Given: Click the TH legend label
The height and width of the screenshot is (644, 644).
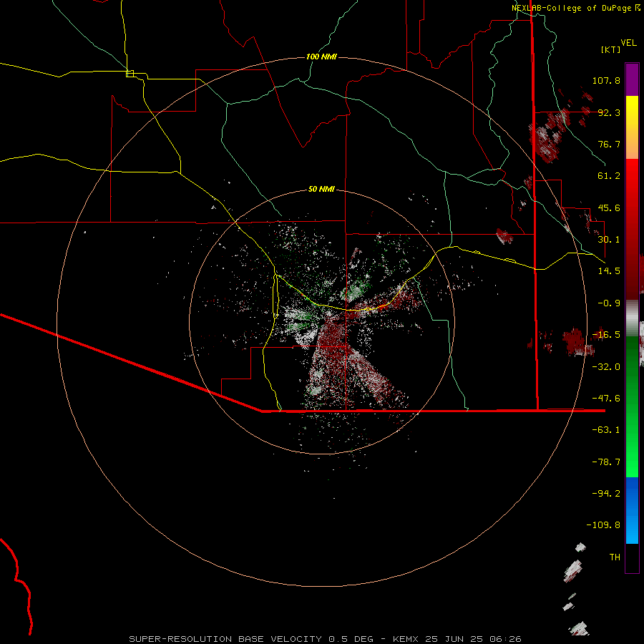Looking at the screenshot, I should coord(615,557).
